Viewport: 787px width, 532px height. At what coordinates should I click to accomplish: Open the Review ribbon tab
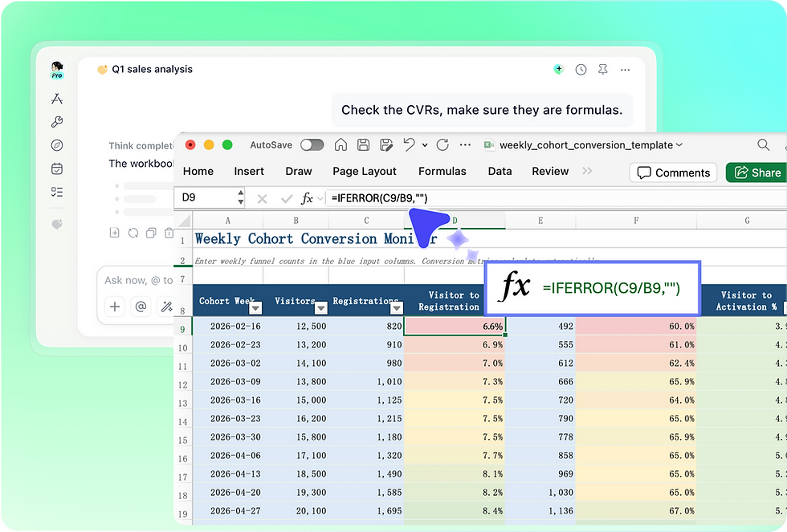(x=550, y=172)
